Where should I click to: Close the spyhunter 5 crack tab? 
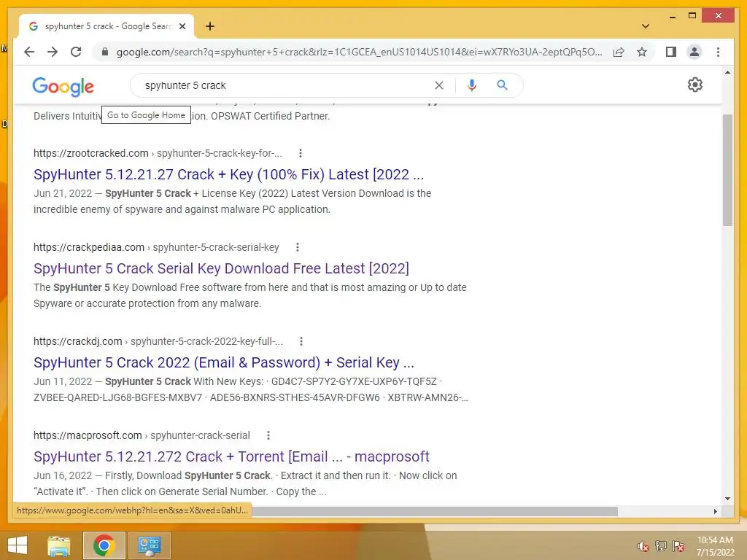point(182,26)
